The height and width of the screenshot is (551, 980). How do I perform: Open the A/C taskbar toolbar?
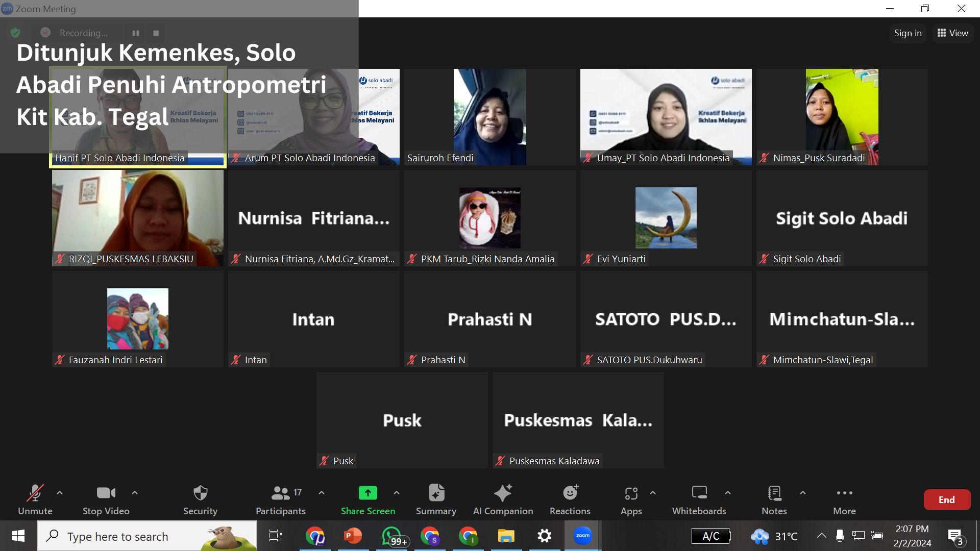coord(711,536)
